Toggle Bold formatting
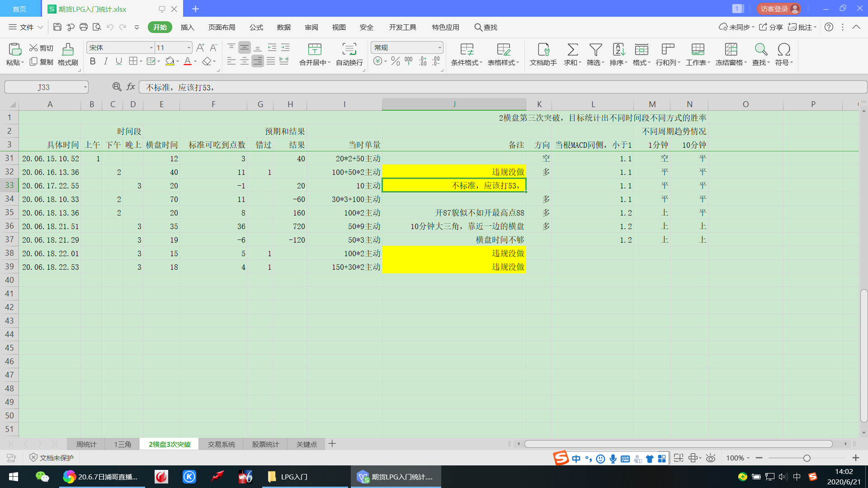Screen dimensions: 868x488 93,61
